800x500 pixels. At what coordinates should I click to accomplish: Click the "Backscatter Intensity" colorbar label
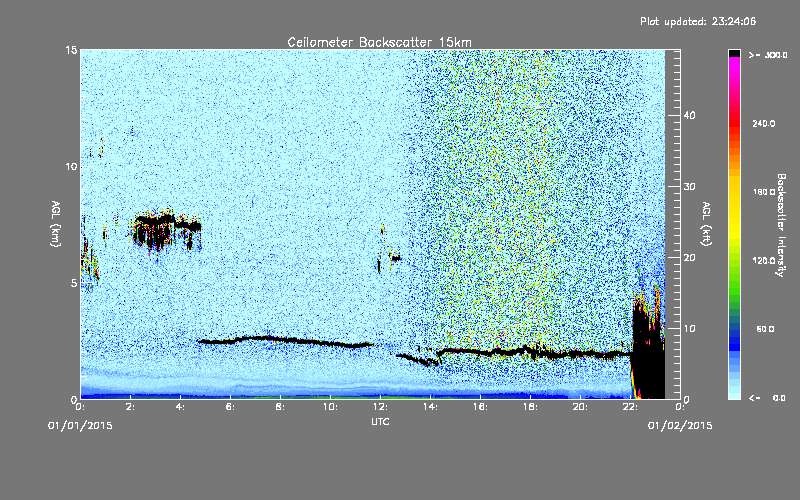781,225
